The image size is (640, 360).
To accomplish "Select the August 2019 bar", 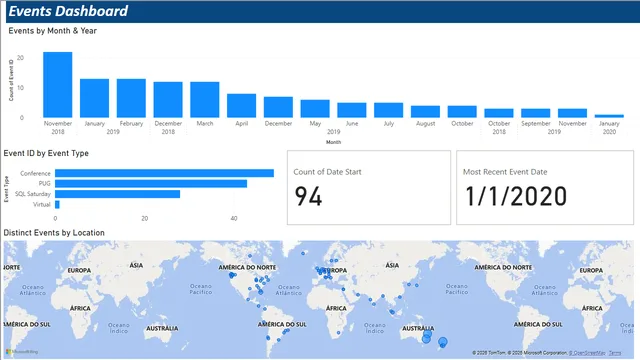I will pos(425,112).
